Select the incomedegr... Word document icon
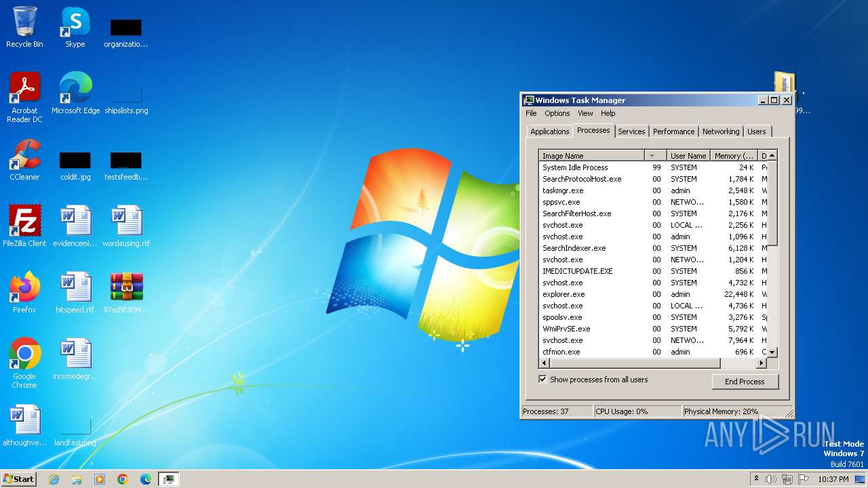Screen dimensions: 868x488 pos(75,359)
